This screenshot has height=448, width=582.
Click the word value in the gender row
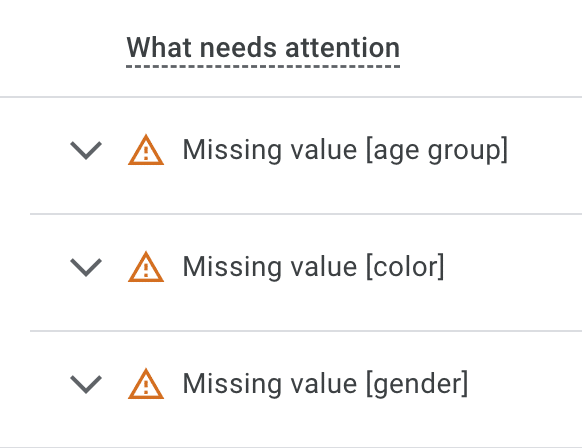(324, 384)
